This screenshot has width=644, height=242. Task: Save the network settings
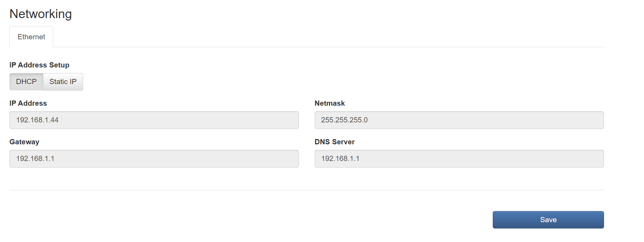coord(548,220)
